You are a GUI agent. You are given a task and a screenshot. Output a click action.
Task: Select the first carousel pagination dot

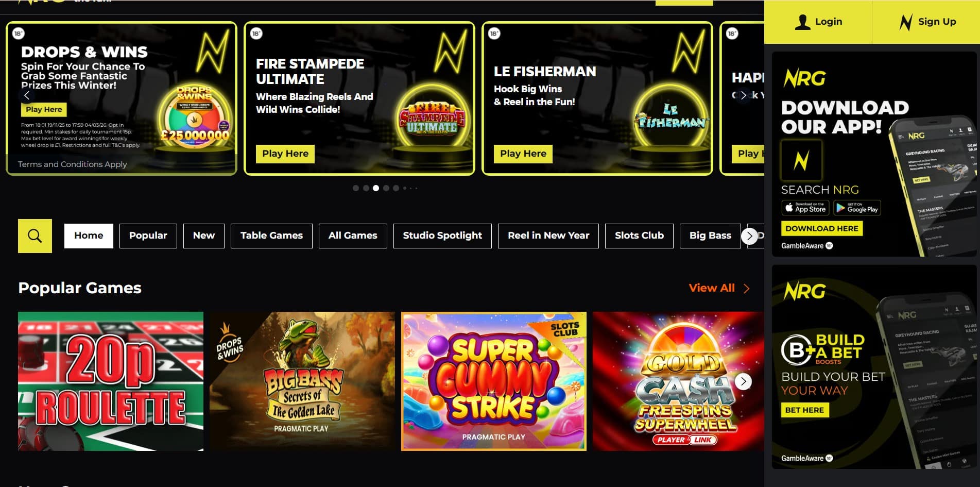(356, 188)
